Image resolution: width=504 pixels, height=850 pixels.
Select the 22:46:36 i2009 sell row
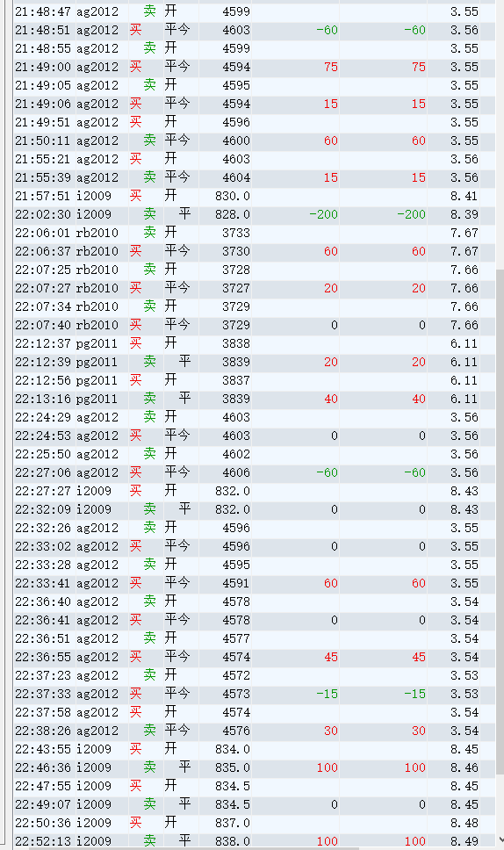pyautogui.click(x=255, y=767)
